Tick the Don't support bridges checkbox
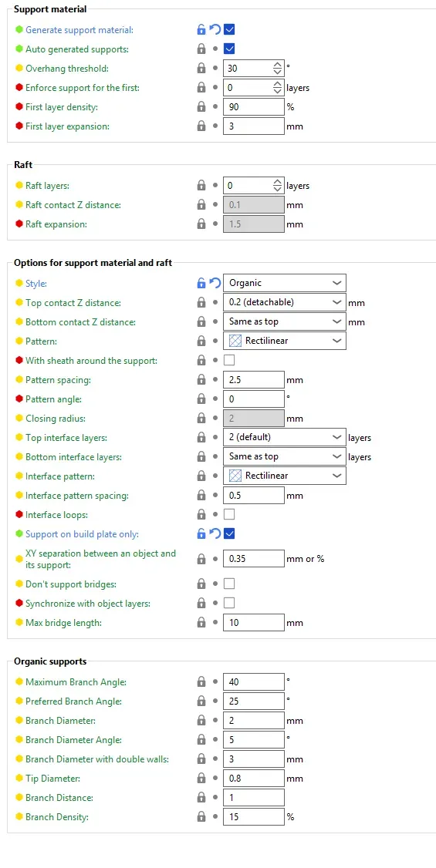The width and height of the screenshot is (436, 868). coord(229,584)
